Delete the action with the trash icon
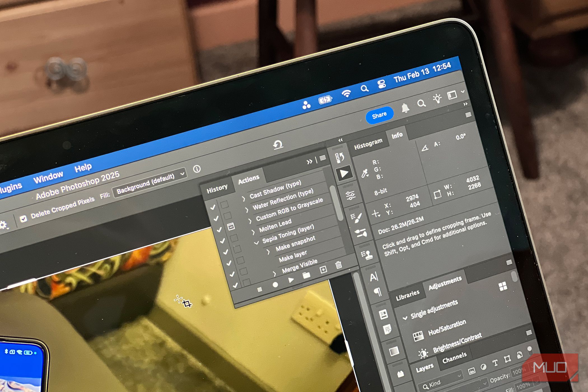588x392 pixels. coord(339,265)
